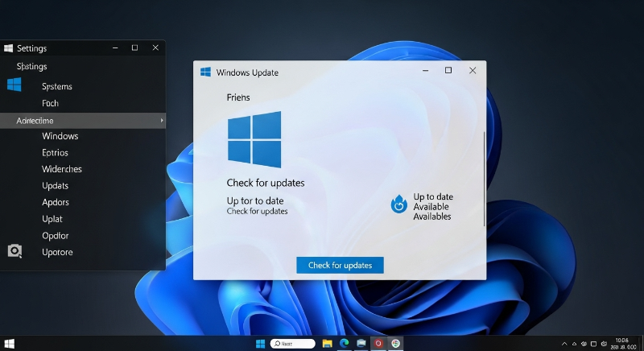Expand the Adrrectime item arrow
This screenshot has height=351, width=644.
coord(162,120)
